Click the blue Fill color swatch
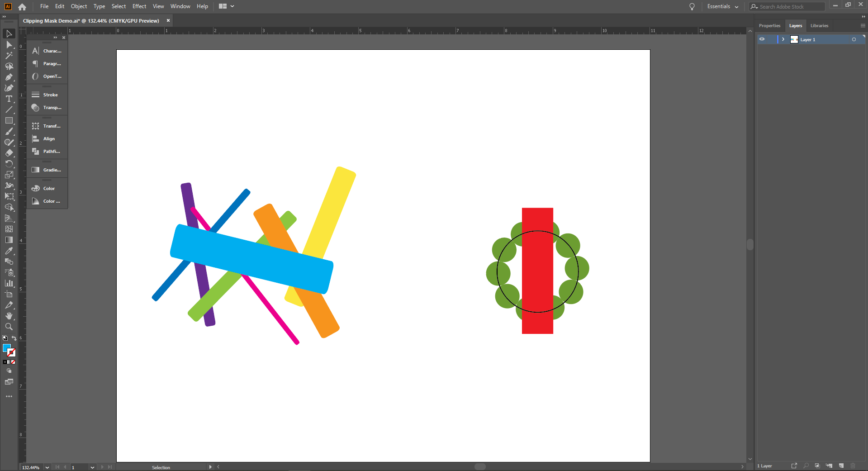Image resolution: width=868 pixels, height=471 pixels. point(6,347)
